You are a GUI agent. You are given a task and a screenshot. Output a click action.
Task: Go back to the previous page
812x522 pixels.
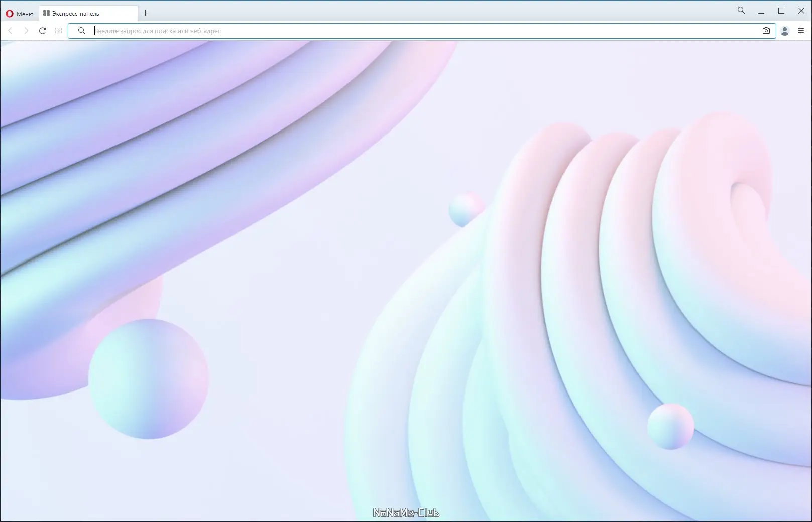(10, 31)
